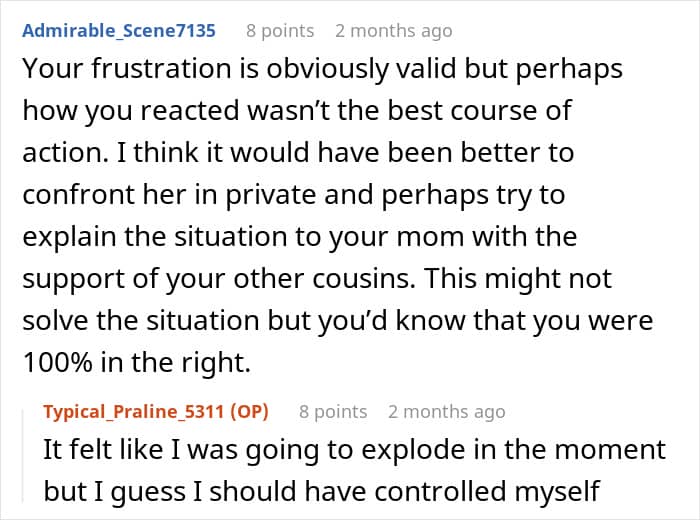
Task: Click the line starting "solve the situation but"
Action: tap(339, 321)
